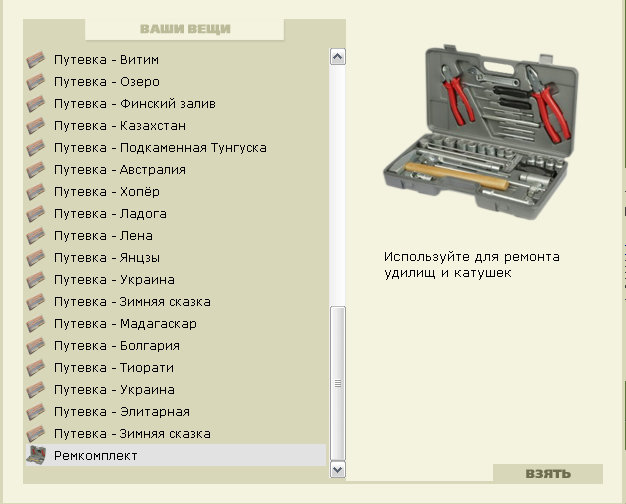Select Путевка - Подкаменная Тунгуска entry
Screen dimensions: 626x504
[176, 148]
